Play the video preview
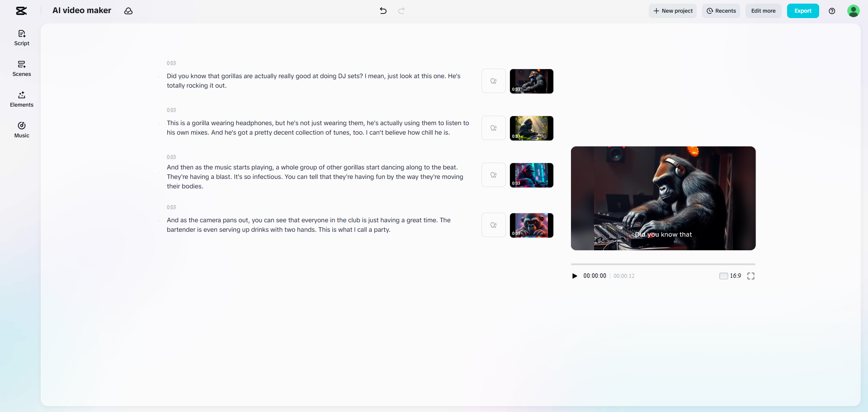The width and height of the screenshot is (868, 412). pos(575,276)
